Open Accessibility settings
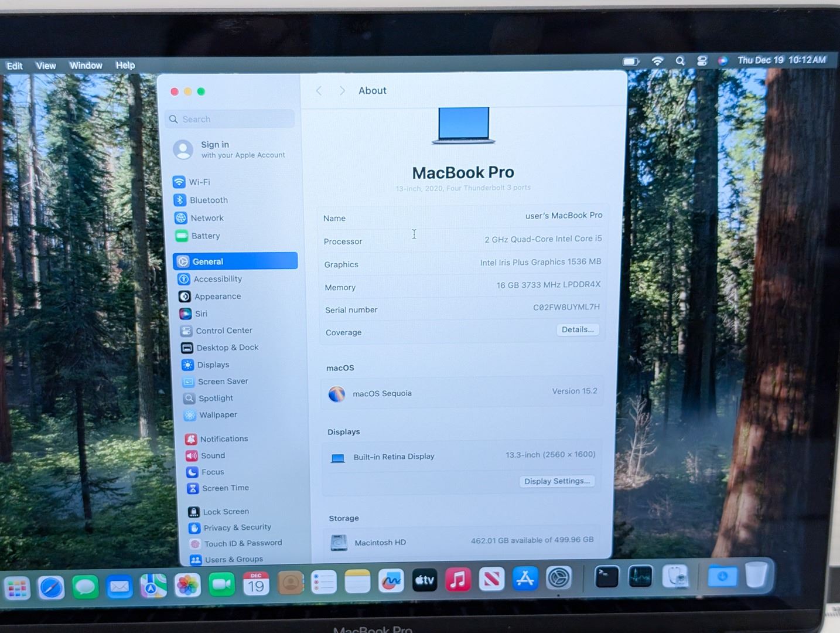Screen dimensions: 840x633 (217, 280)
